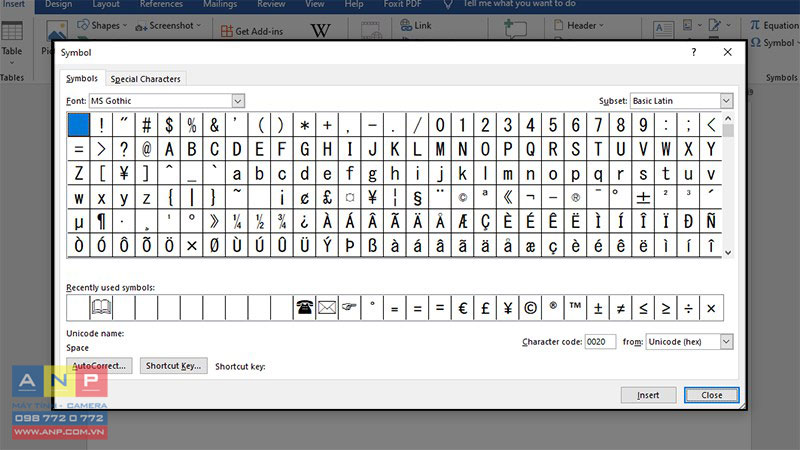
Task: Open the from Unicode (hex) dropdown
Action: pos(726,341)
